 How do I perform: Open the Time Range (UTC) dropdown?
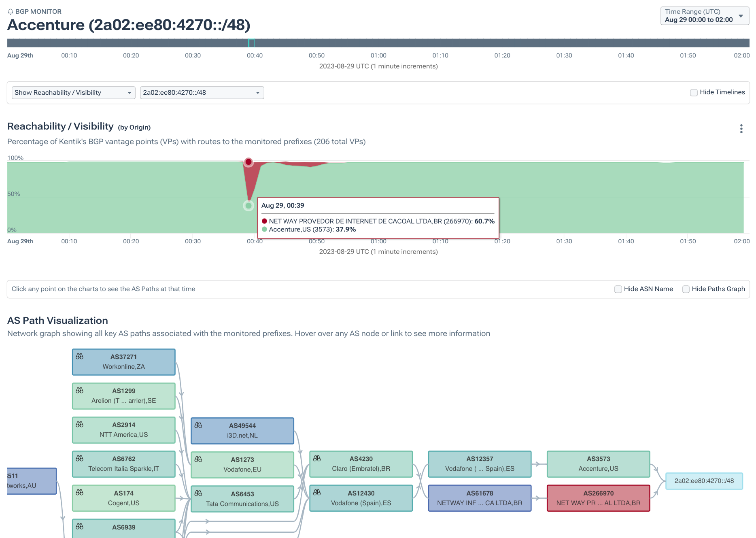705,16
